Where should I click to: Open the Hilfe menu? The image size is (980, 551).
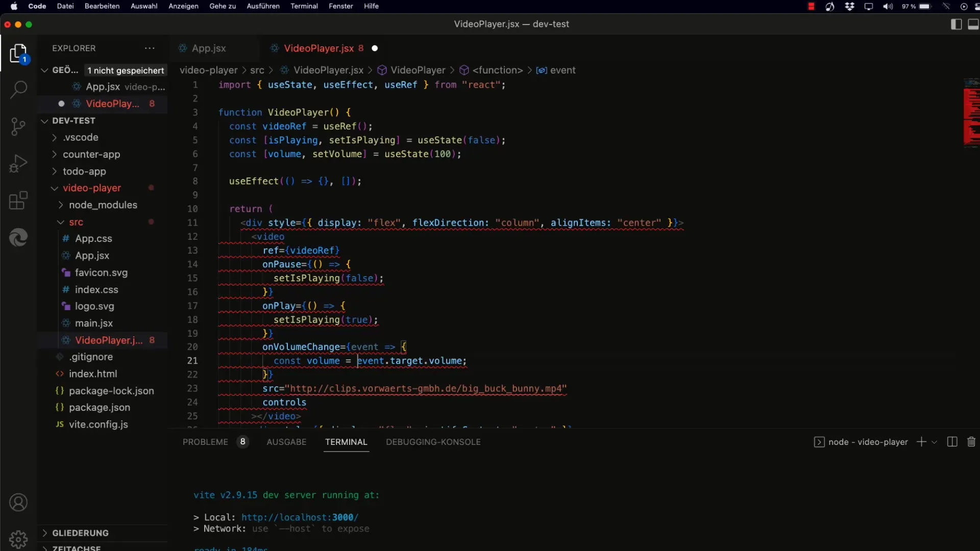(x=371, y=6)
